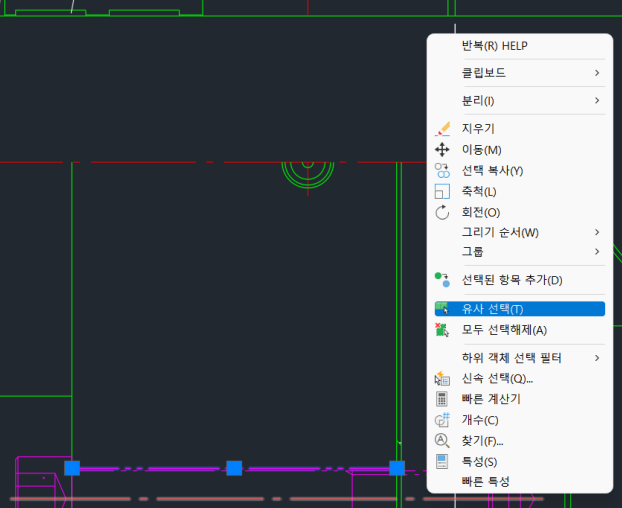This screenshot has height=508, width=622.
Task: Choose 빠른 특성 quick properties
Action: pos(520,482)
